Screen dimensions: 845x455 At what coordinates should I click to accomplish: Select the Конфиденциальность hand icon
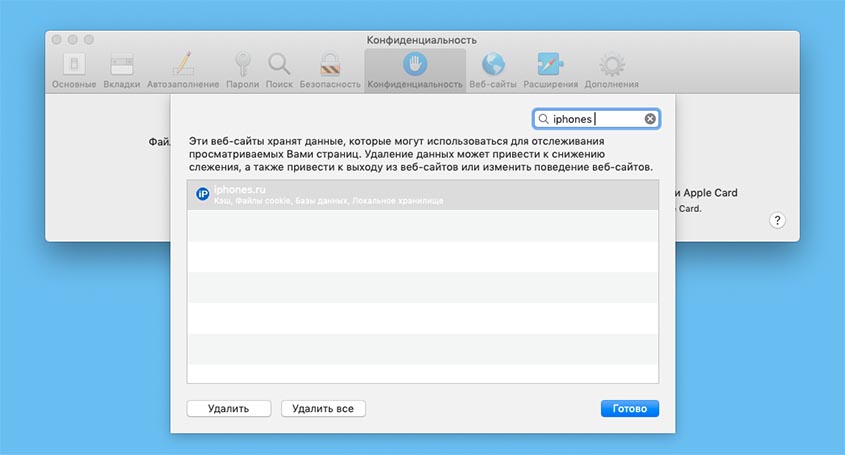click(415, 64)
